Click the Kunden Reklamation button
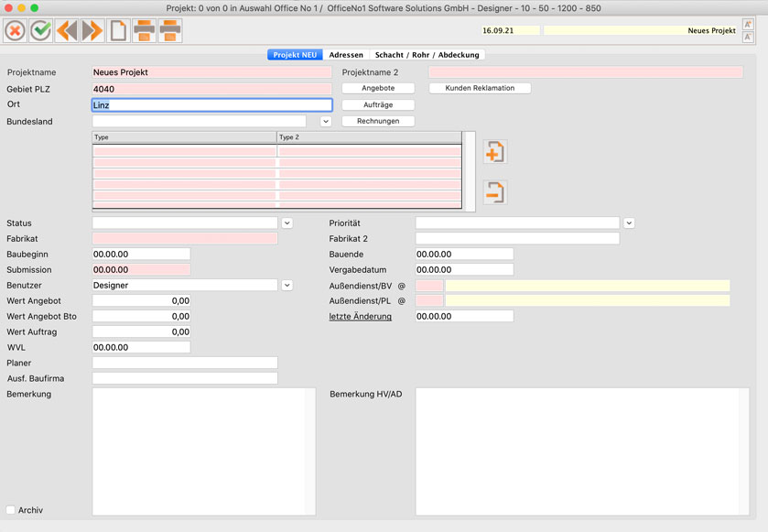The image size is (768, 532). [x=480, y=88]
